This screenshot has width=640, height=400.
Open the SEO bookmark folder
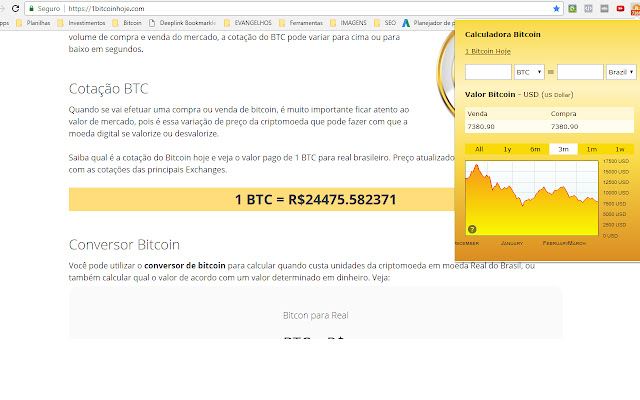(x=384, y=23)
